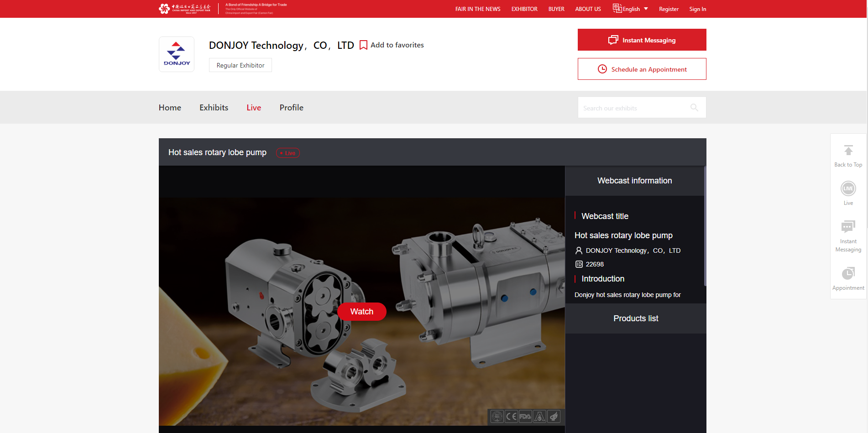Switch to the Profile tab
868x433 pixels.
[x=291, y=108]
